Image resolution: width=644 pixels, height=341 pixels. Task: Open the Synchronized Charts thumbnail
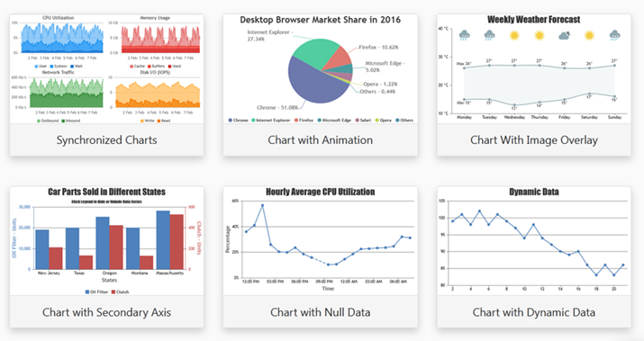(x=107, y=69)
